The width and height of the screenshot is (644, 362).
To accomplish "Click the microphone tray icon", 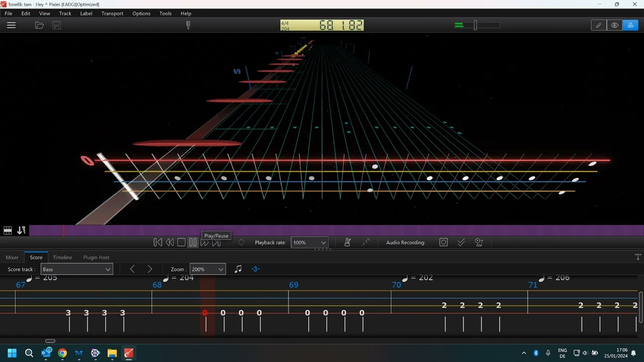I will click(548, 353).
